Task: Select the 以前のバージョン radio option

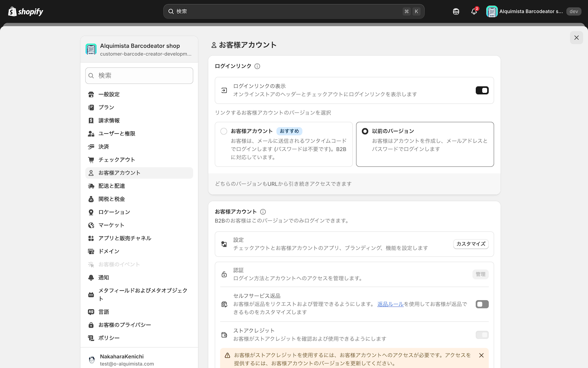Action: point(365,131)
